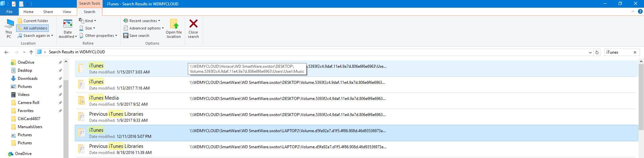
Task: Expand the Size filter dropdown
Action: point(87,28)
